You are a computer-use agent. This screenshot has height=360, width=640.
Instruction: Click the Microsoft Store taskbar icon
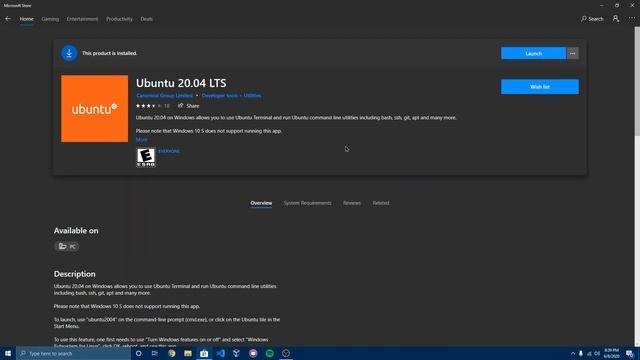point(204,353)
